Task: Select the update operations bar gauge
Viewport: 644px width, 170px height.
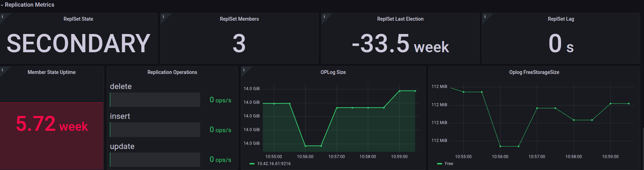Action: (x=155, y=159)
